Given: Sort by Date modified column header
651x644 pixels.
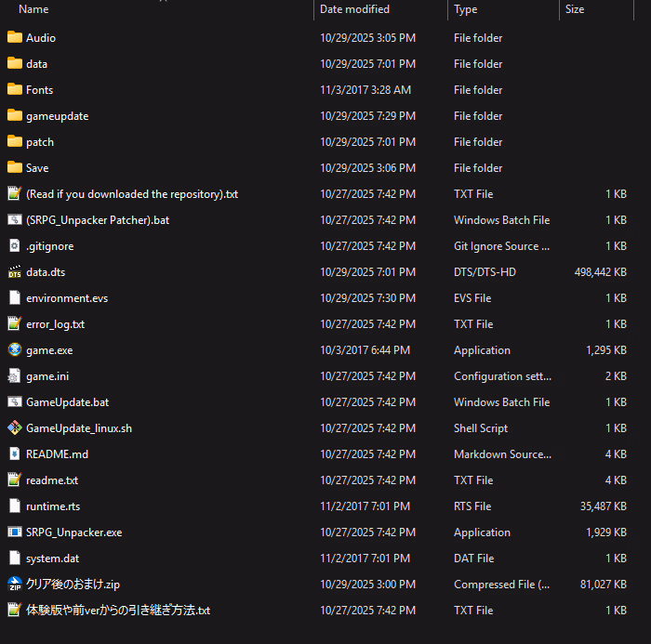Looking at the screenshot, I should click(x=354, y=9).
